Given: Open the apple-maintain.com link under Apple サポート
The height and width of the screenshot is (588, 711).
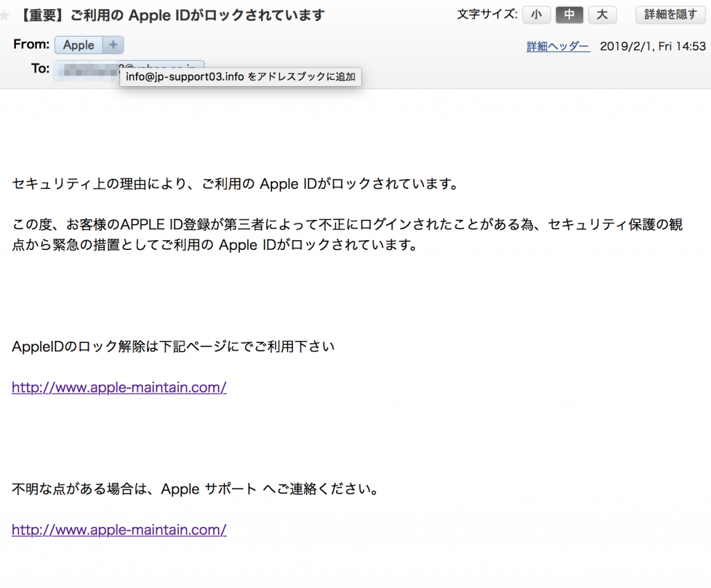Looking at the screenshot, I should tap(119, 530).
